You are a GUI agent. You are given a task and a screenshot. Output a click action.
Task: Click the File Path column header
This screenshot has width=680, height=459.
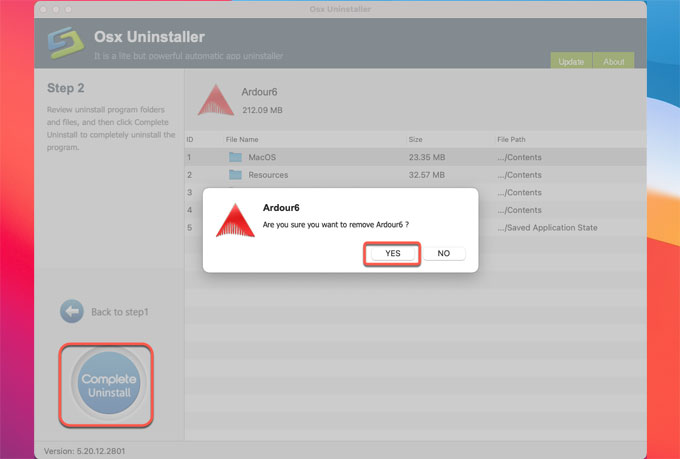point(511,139)
